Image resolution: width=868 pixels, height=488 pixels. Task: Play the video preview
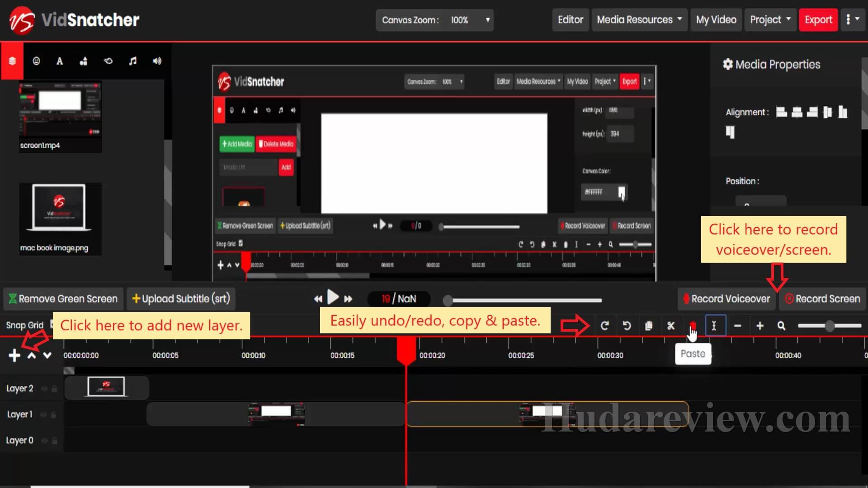(x=333, y=297)
